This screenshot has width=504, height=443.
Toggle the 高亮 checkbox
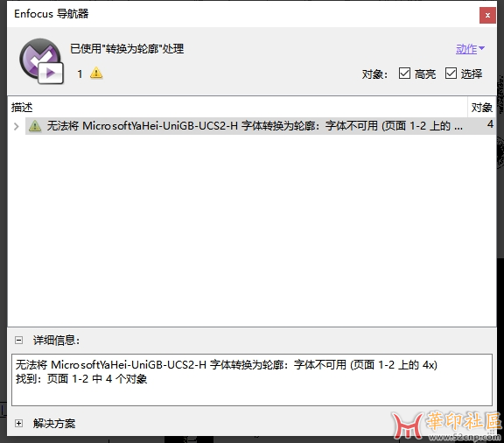(404, 74)
